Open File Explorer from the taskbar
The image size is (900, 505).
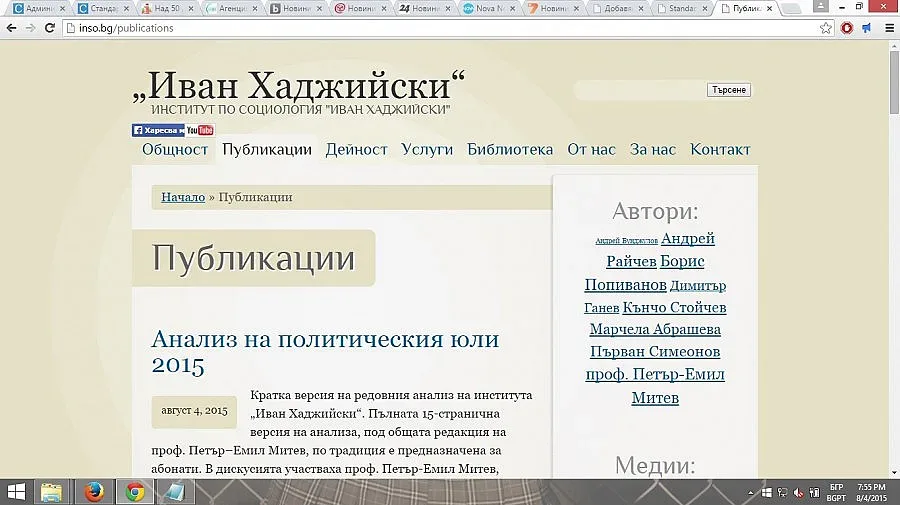coord(51,491)
